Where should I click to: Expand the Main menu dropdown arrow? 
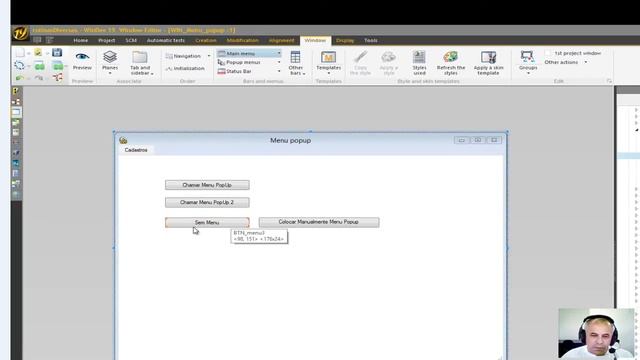pos(279,53)
